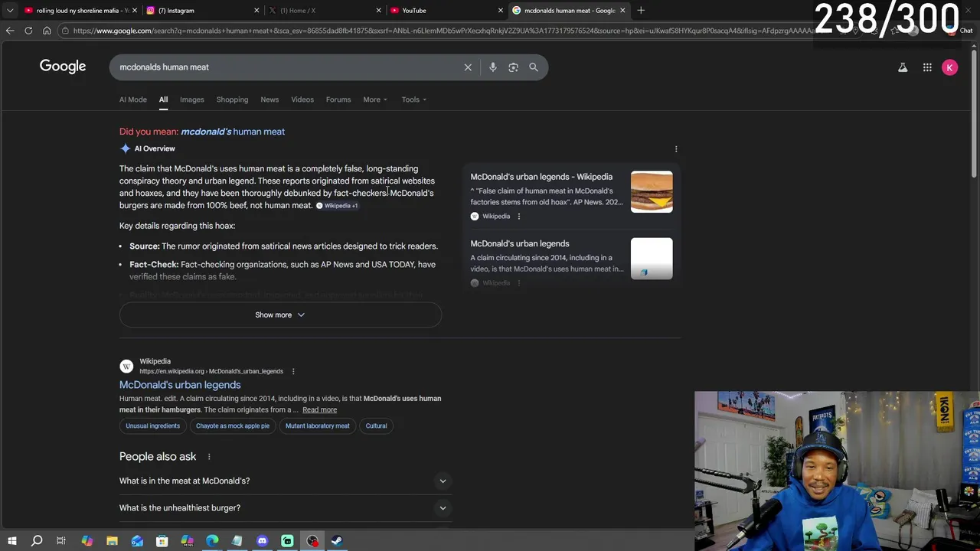The width and height of the screenshot is (980, 551).
Task: Go to browser home page icon
Action: [x=47, y=31]
